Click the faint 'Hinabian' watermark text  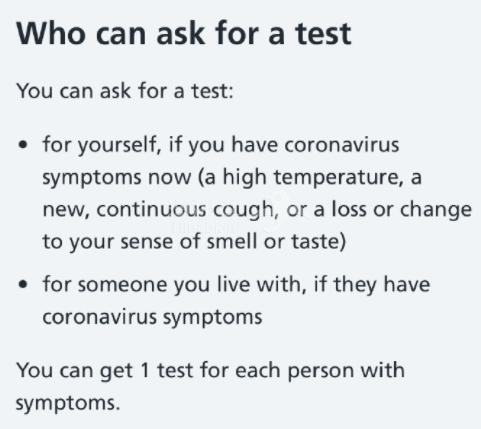tap(204, 228)
